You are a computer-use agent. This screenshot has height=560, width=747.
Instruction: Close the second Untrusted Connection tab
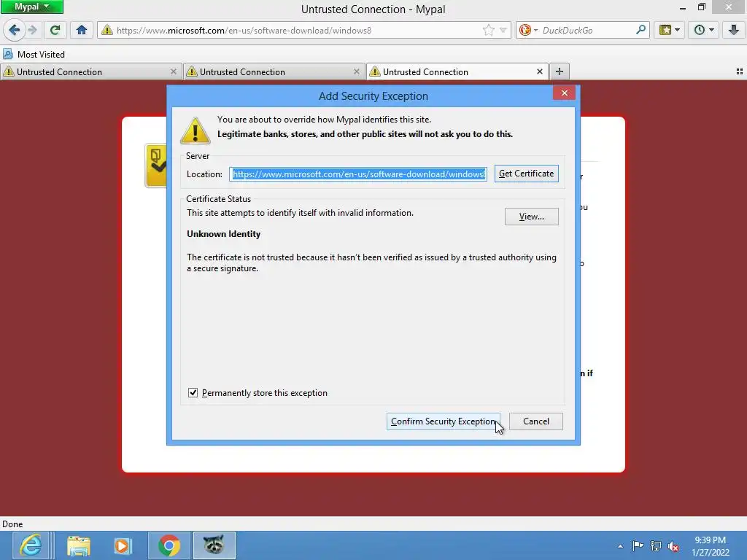pos(356,71)
